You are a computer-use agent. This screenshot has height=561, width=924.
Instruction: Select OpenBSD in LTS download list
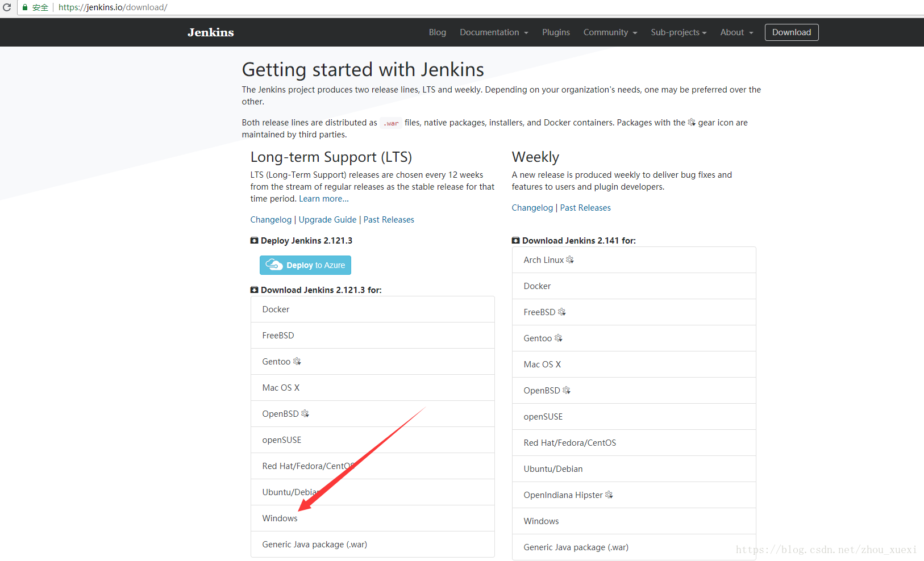pyautogui.click(x=373, y=414)
